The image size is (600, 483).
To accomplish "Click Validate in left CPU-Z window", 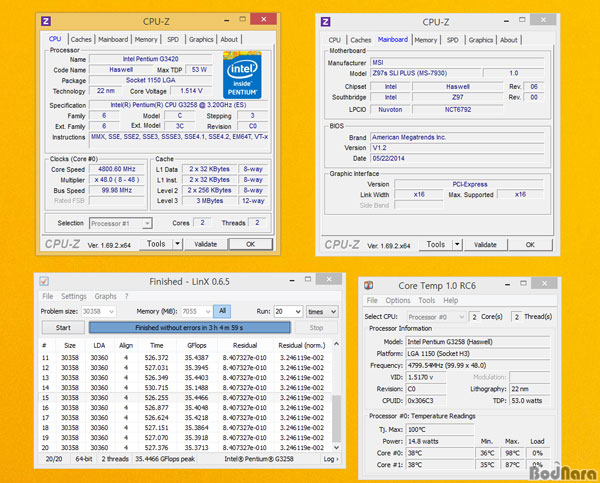I will coord(205,244).
